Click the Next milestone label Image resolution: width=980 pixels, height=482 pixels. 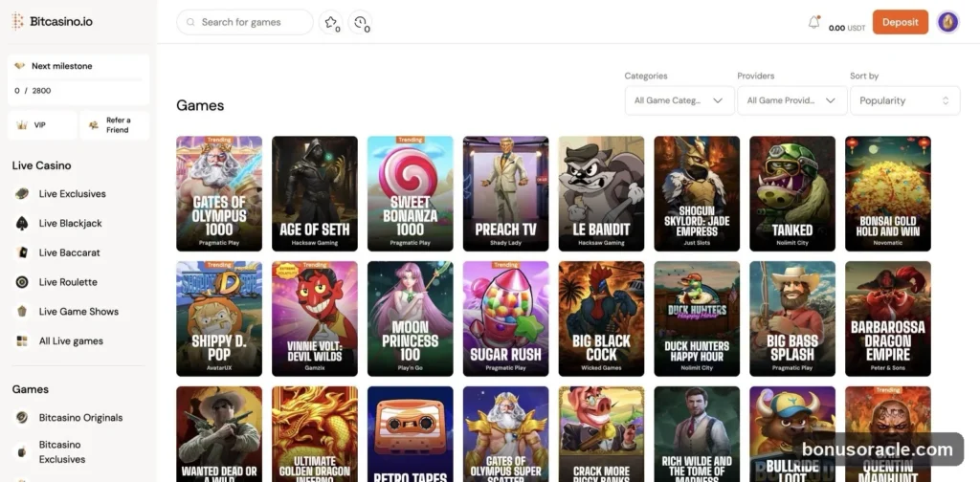[62, 66]
